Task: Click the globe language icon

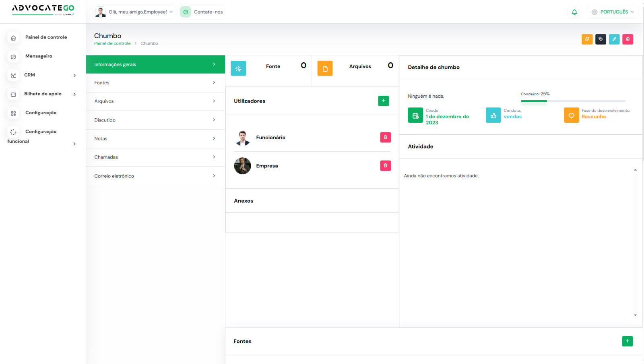Action: click(x=594, y=12)
